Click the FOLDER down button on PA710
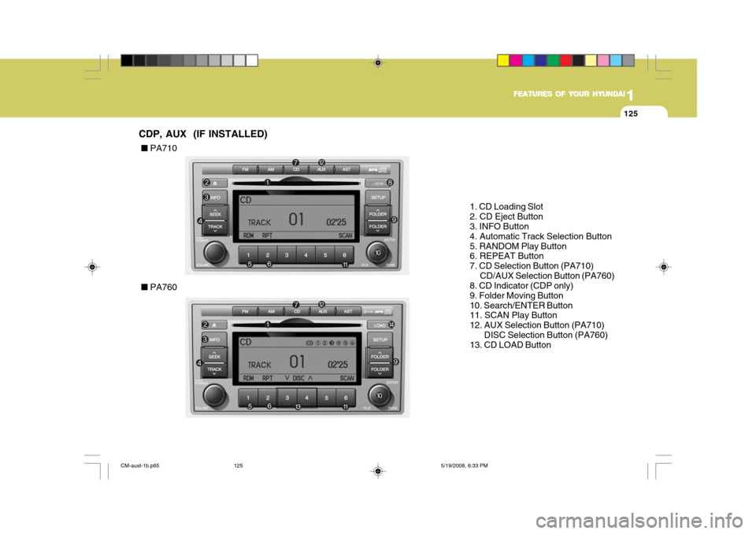This screenshot has width=756, height=534. pos(378,227)
